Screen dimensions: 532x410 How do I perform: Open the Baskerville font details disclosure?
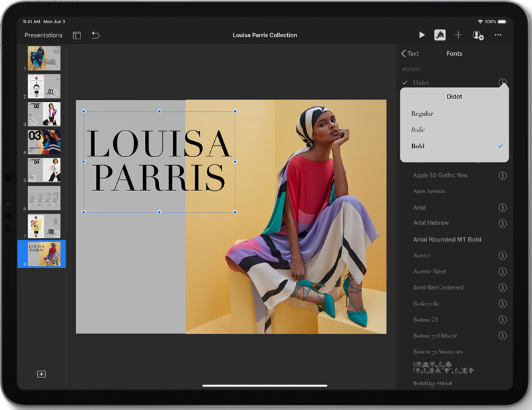[x=502, y=304]
